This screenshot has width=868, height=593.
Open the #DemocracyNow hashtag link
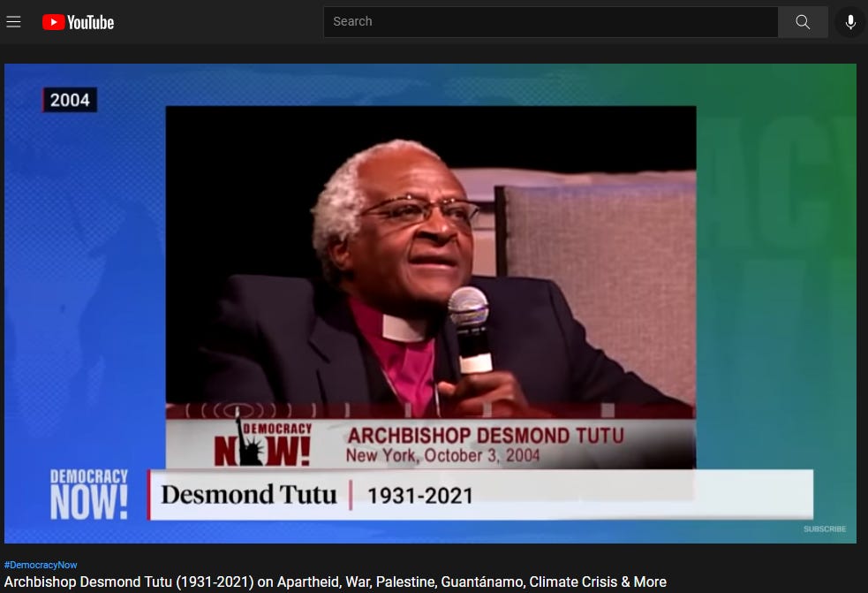point(41,565)
